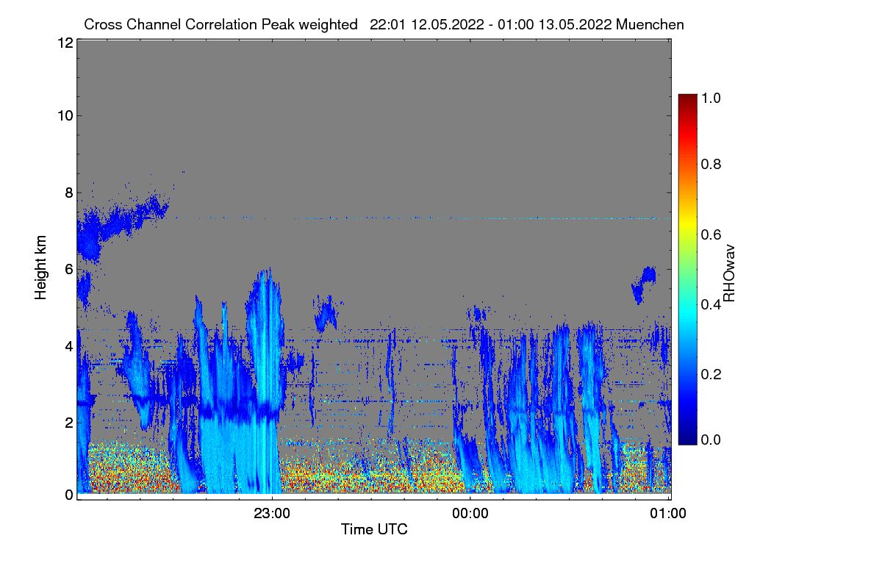Click the 'Height km' y-axis label

point(41,268)
